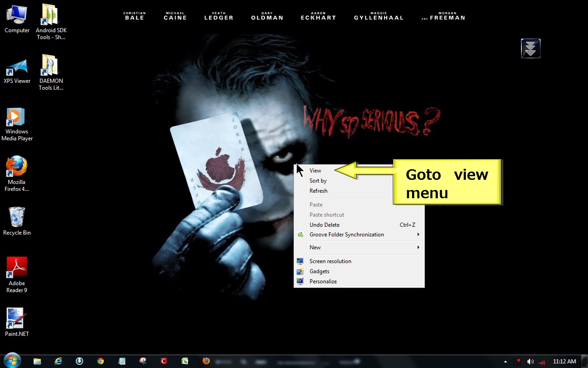Screen dimensions: 588x368
Task: Open Screen resolution settings
Action: (330, 261)
